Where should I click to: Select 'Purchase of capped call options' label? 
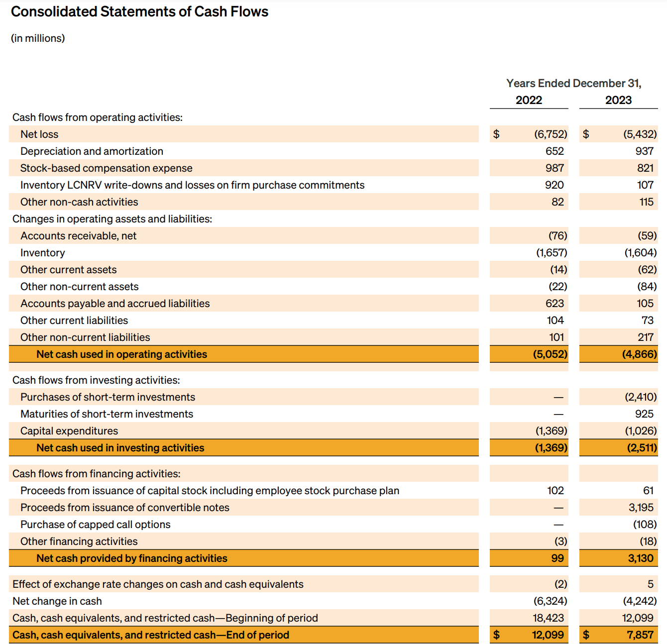[x=95, y=525]
